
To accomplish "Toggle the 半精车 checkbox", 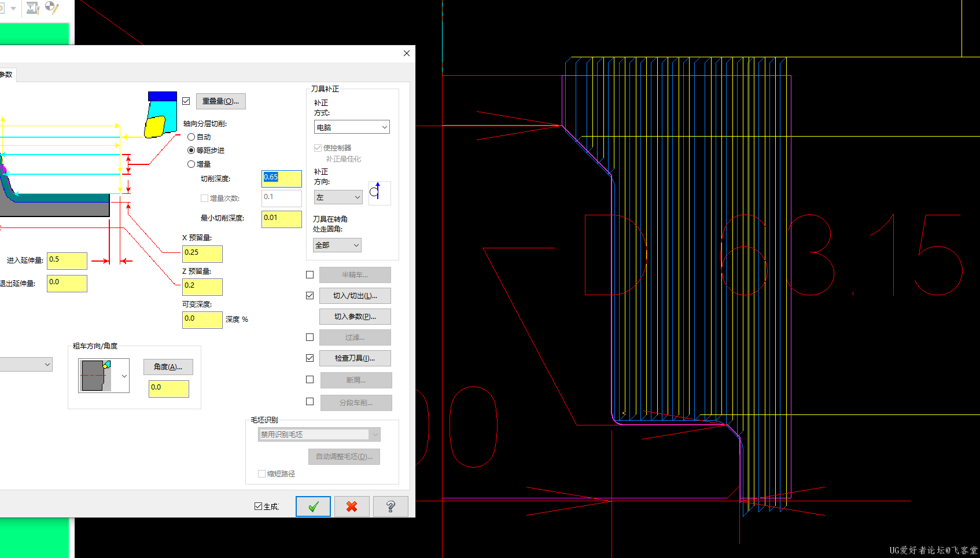I will (310, 275).
